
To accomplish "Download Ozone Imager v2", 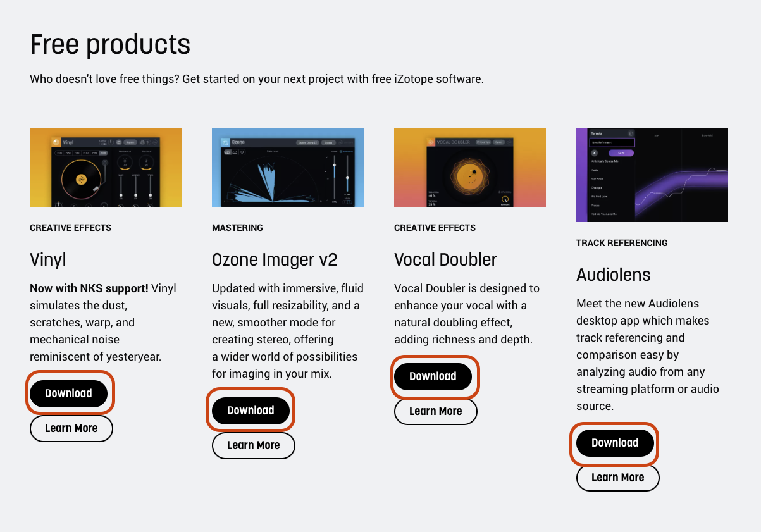I will coord(251,411).
